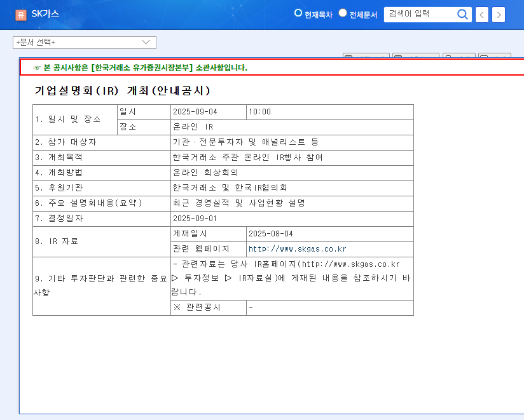This screenshot has height=420, width=524.
Task: Click the 한국거래소 및 한국IR협의회 cell
Action: 292,188
